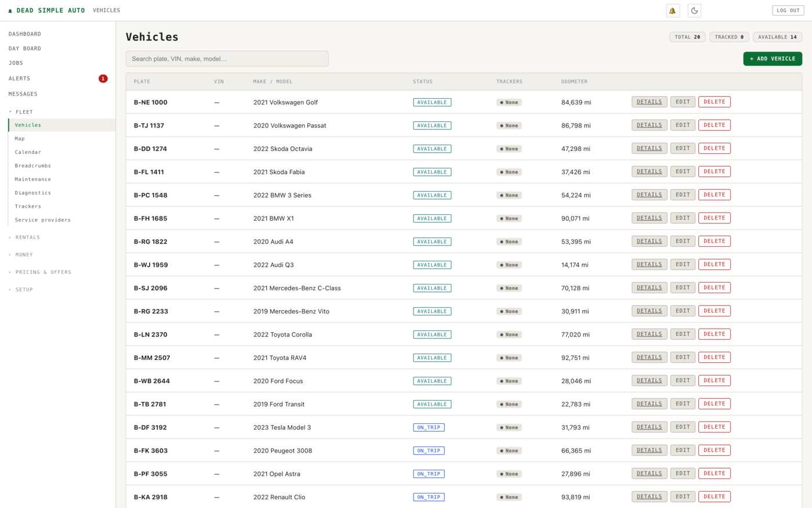Click the Available 14 counter chip
The height and width of the screenshot is (508, 812).
click(777, 37)
